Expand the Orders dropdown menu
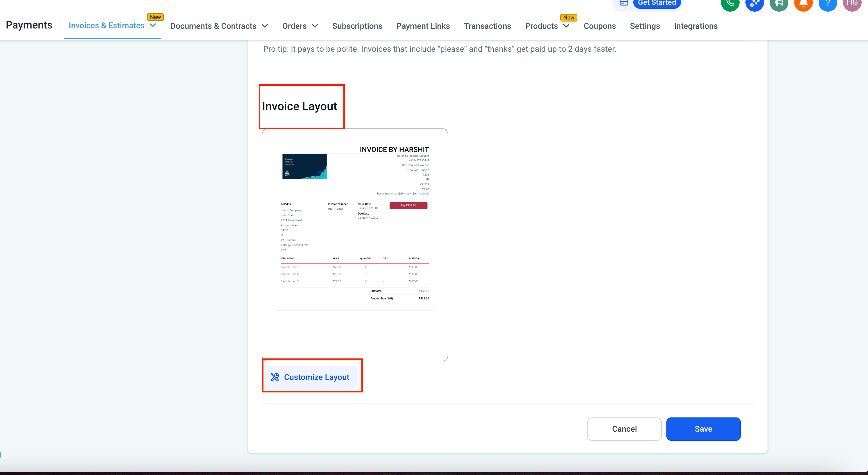 (x=315, y=26)
